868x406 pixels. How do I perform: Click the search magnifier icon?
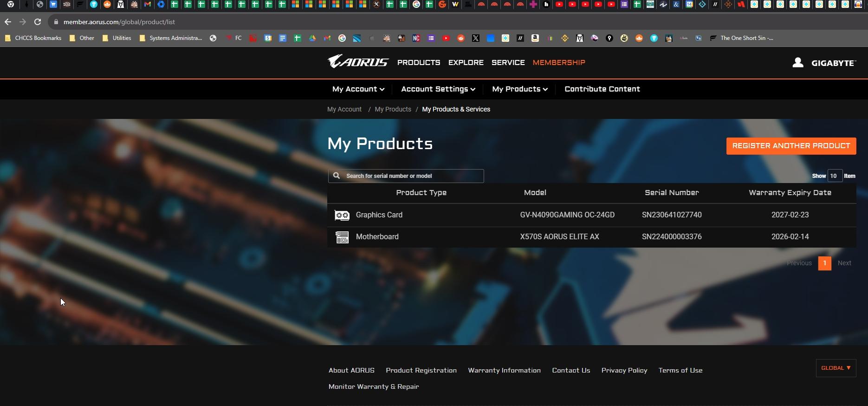click(337, 176)
